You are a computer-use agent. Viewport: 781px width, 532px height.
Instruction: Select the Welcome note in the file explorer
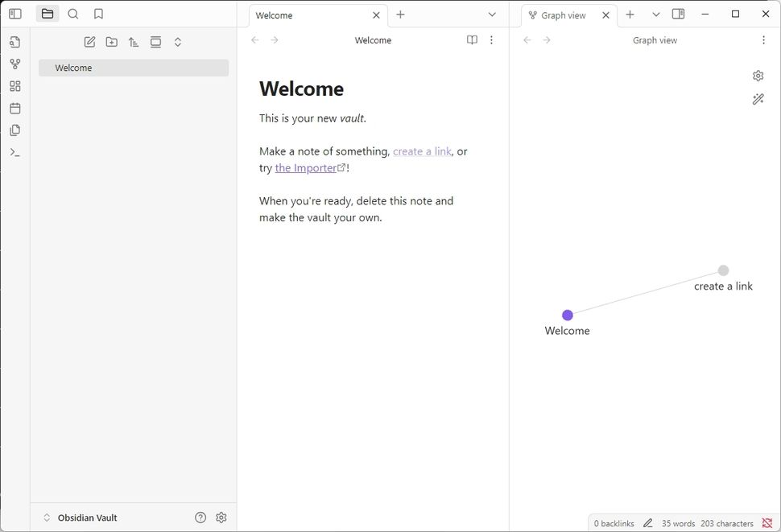(73, 68)
